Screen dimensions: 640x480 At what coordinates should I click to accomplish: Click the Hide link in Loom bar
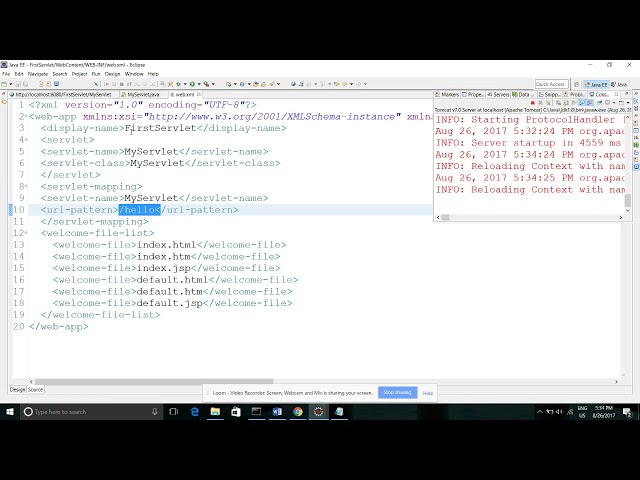click(x=427, y=393)
